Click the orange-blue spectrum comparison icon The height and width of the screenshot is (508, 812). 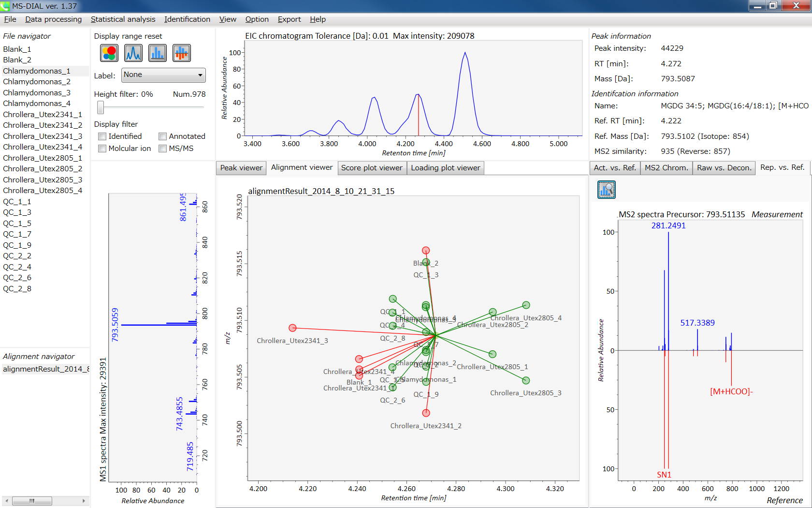(x=182, y=53)
